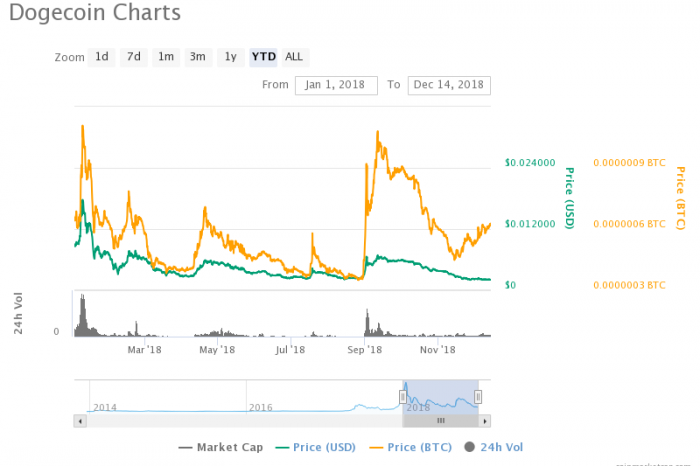The image size is (700, 466).
Task: Select the YTD zoom range
Action: tap(263, 57)
